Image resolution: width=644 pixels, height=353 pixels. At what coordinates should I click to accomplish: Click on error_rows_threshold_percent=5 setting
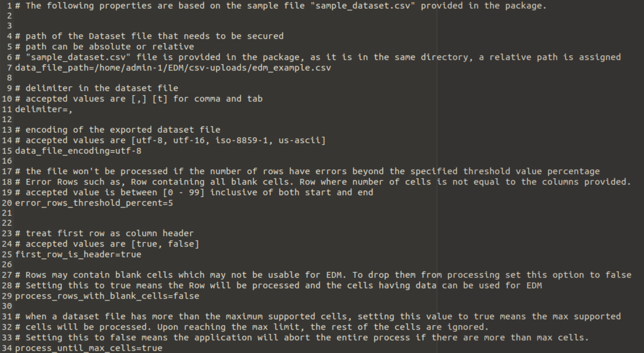(94, 203)
